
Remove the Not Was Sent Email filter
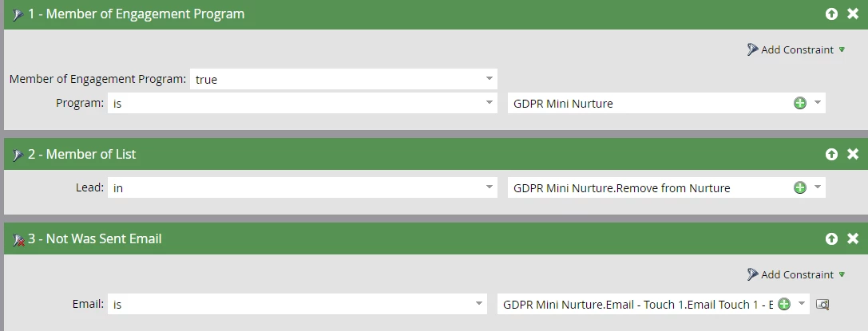pyautogui.click(x=853, y=238)
